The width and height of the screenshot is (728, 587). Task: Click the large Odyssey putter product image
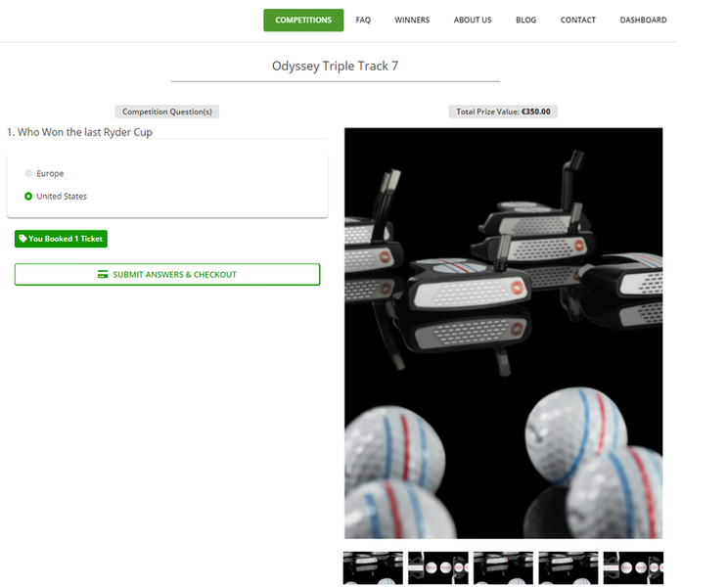click(503, 333)
